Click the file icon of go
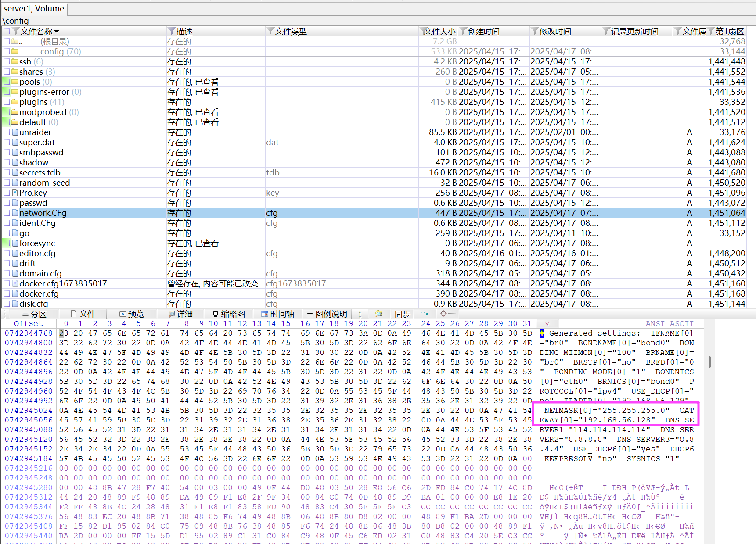756x544 pixels. pos(15,233)
